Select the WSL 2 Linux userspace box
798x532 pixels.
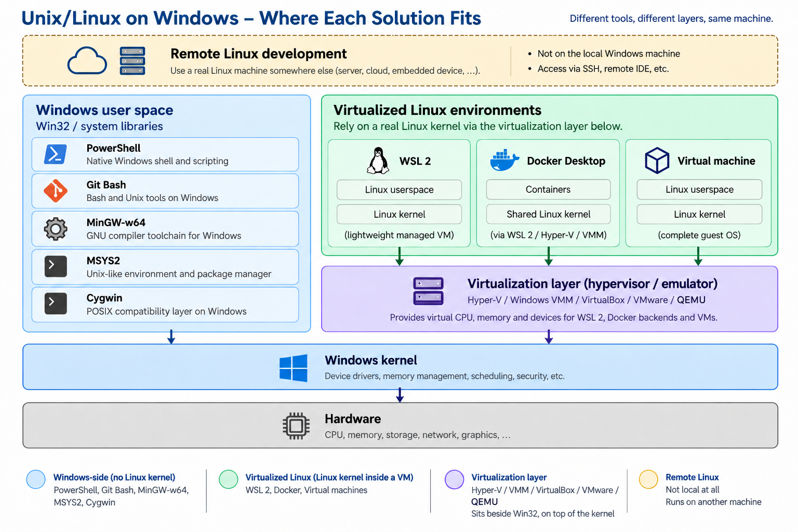(399, 190)
